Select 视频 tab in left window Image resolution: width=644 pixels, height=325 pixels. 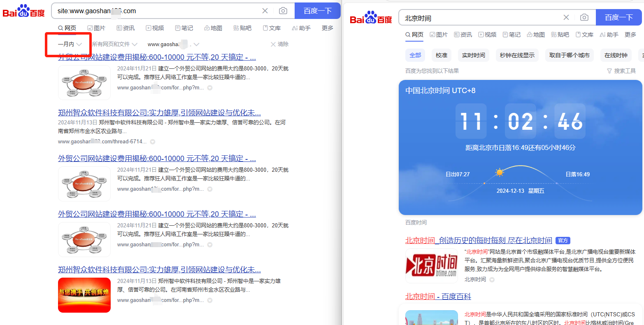point(155,28)
